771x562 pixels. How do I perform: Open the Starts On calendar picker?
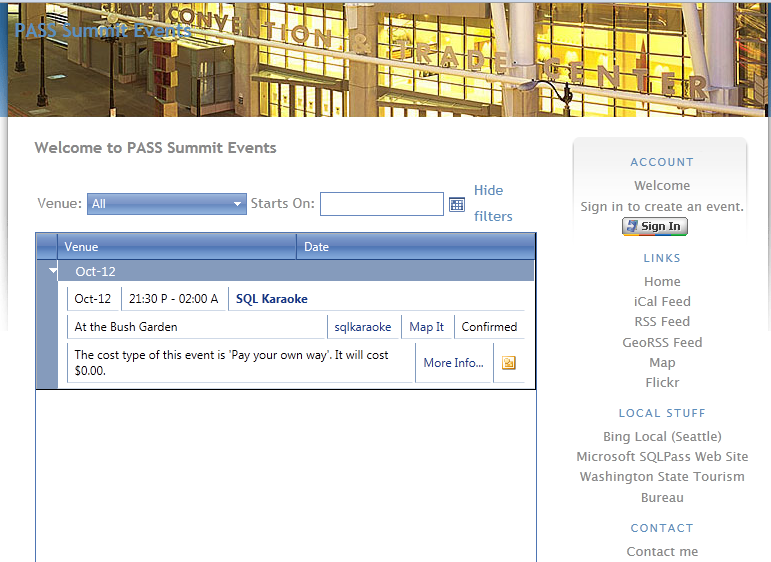457,204
